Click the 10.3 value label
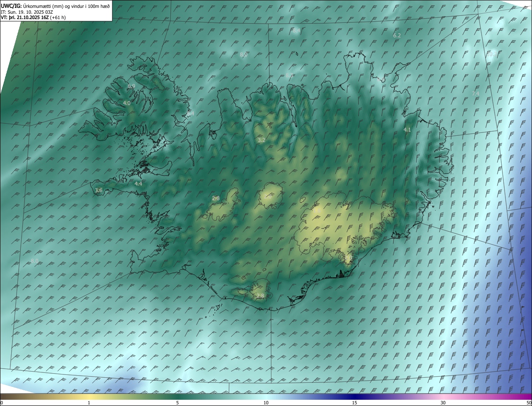The width and height of the screenshot is (532, 406). click(x=491, y=54)
